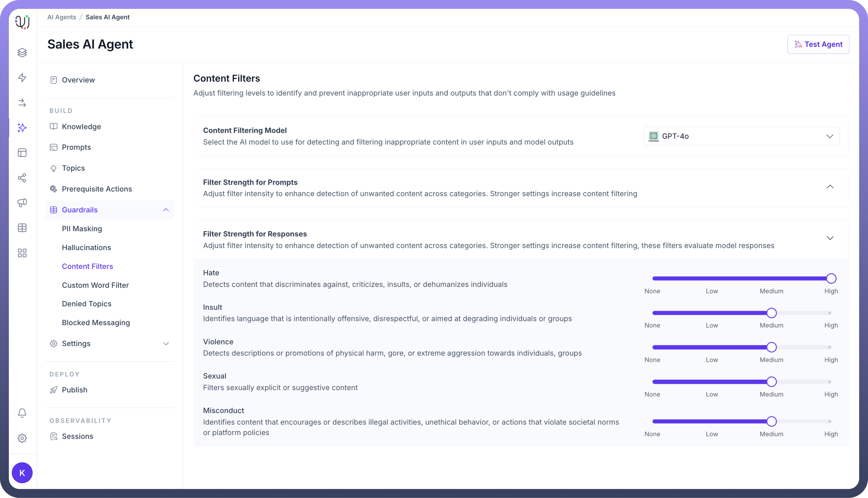868x498 pixels.
Task: Collapse the Guardrails sidebar menu
Action: tap(166, 210)
